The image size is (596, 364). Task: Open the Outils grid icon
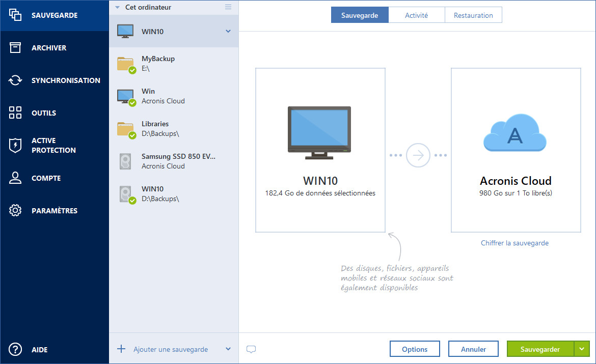(15, 113)
